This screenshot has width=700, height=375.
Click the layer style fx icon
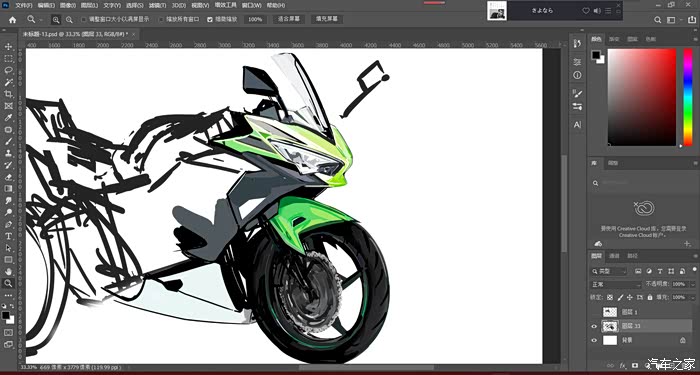[x=623, y=365]
